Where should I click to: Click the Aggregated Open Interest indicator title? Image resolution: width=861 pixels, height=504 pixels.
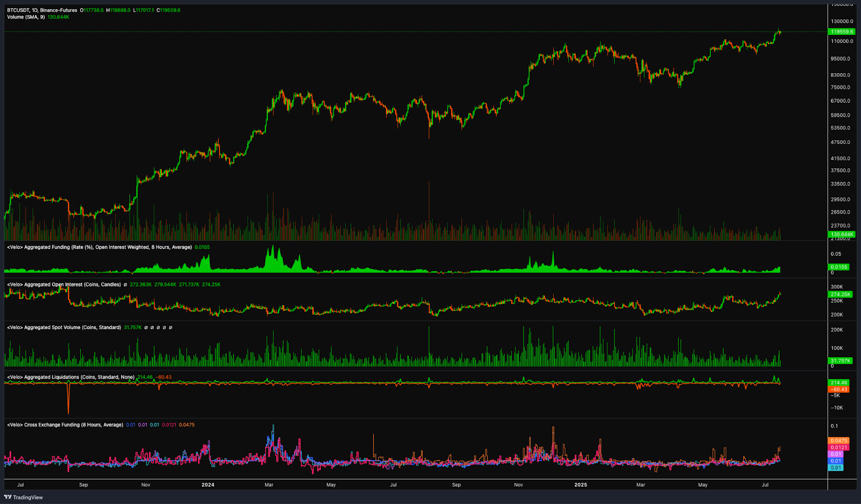64,285
